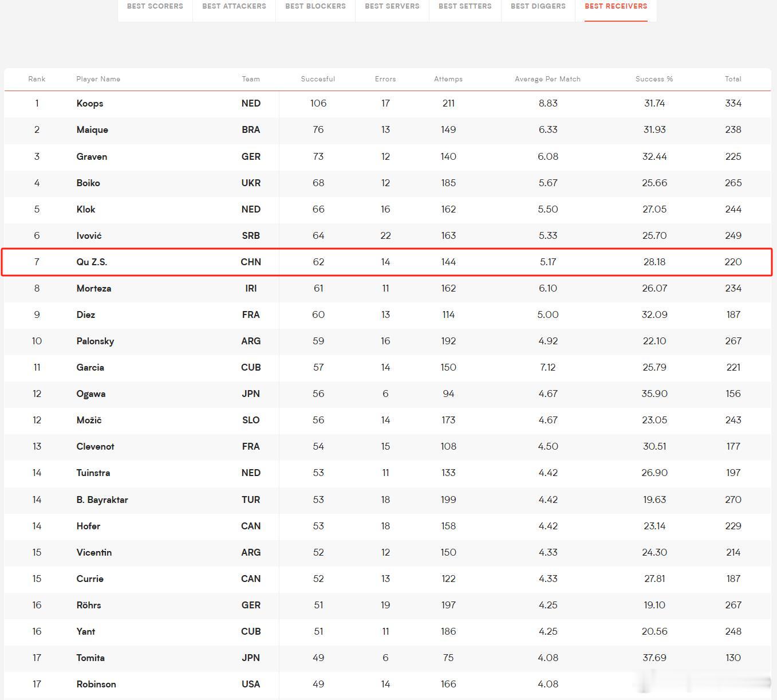Select player name Robinson
The height and width of the screenshot is (700, 777).
pos(96,684)
